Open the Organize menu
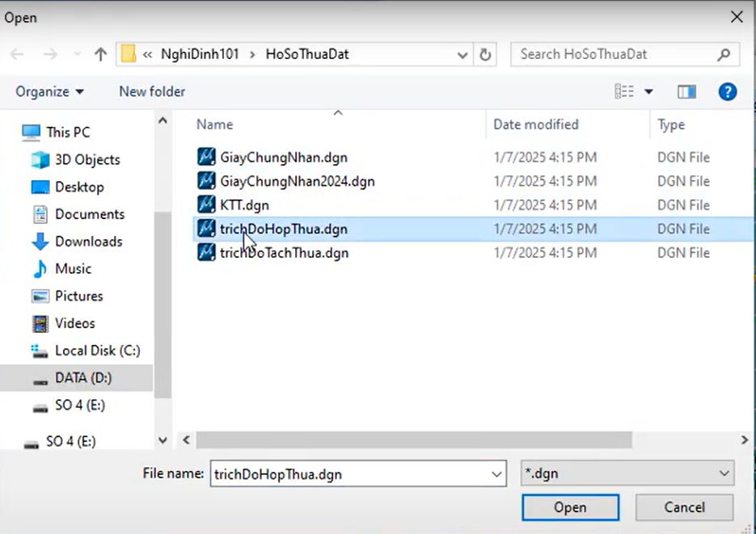This screenshot has width=756, height=534. point(49,92)
